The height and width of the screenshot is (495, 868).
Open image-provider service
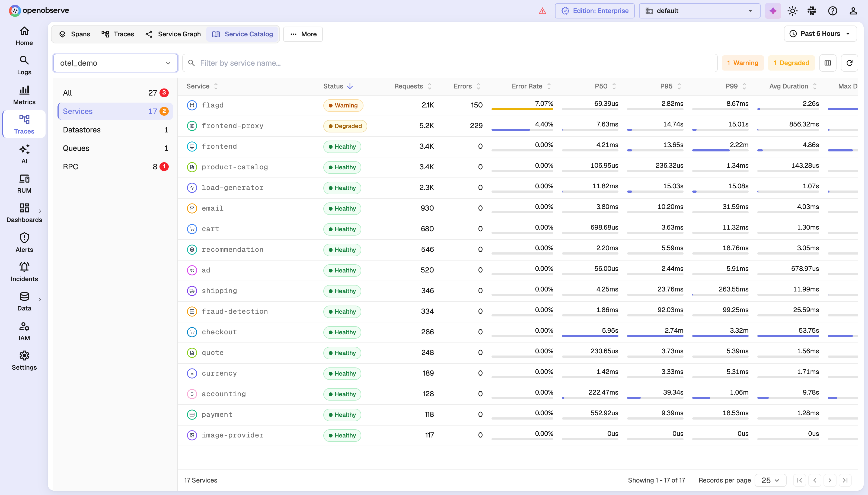pos(232,435)
